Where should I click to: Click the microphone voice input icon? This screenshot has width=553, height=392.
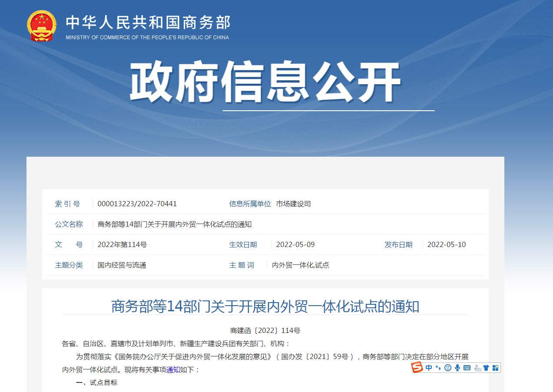click(457, 368)
